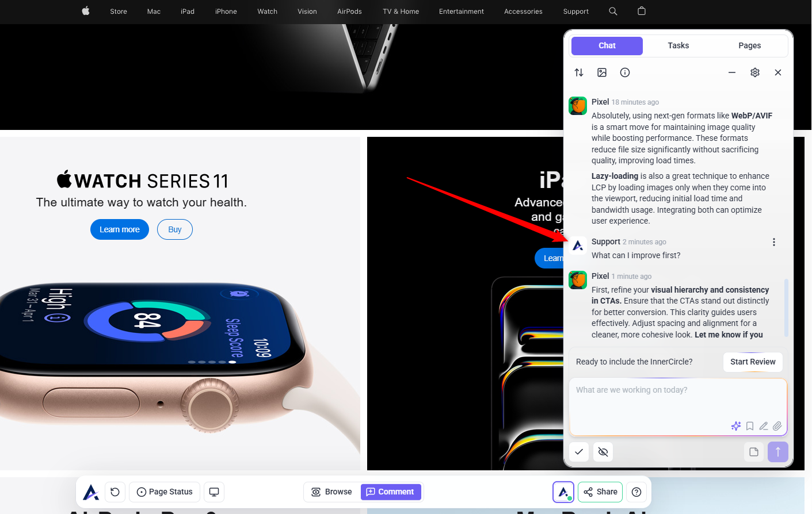Switch to the Pages tab
The width and height of the screenshot is (812, 514).
[750, 45]
